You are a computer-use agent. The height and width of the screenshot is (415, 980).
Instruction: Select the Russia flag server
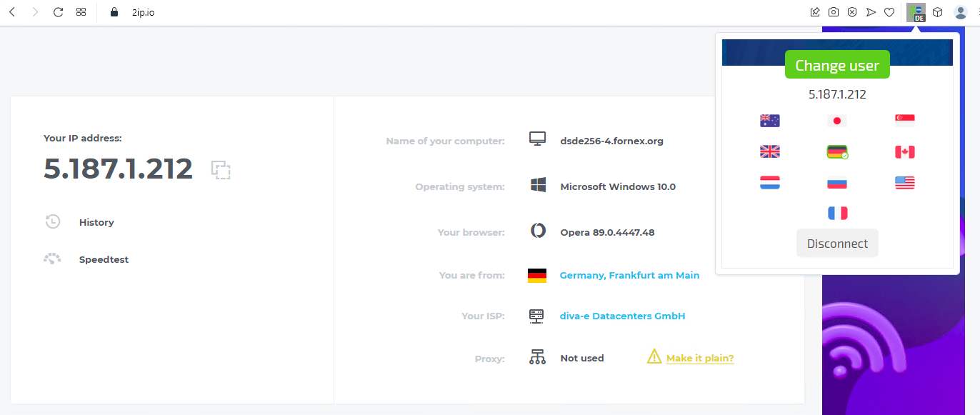point(837,183)
